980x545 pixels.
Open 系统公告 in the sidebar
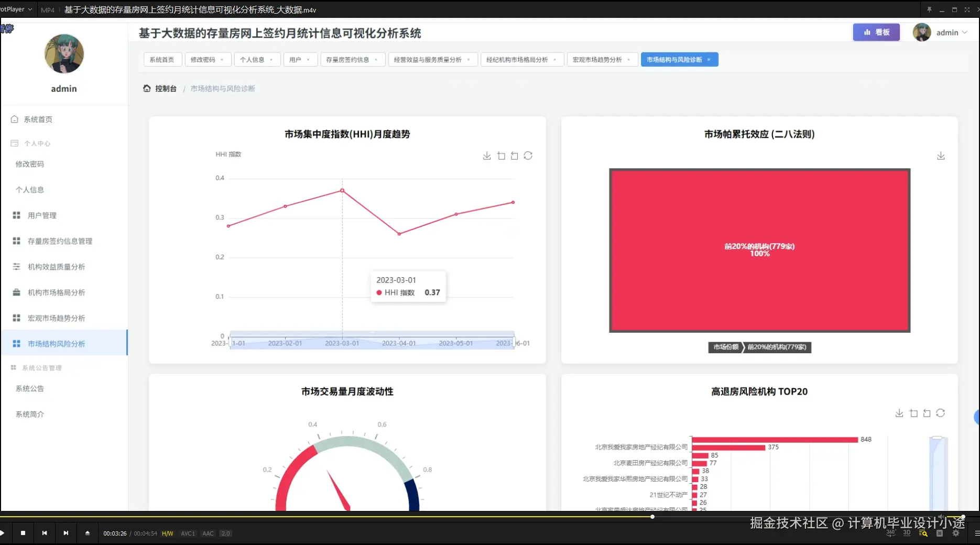coord(64,389)
